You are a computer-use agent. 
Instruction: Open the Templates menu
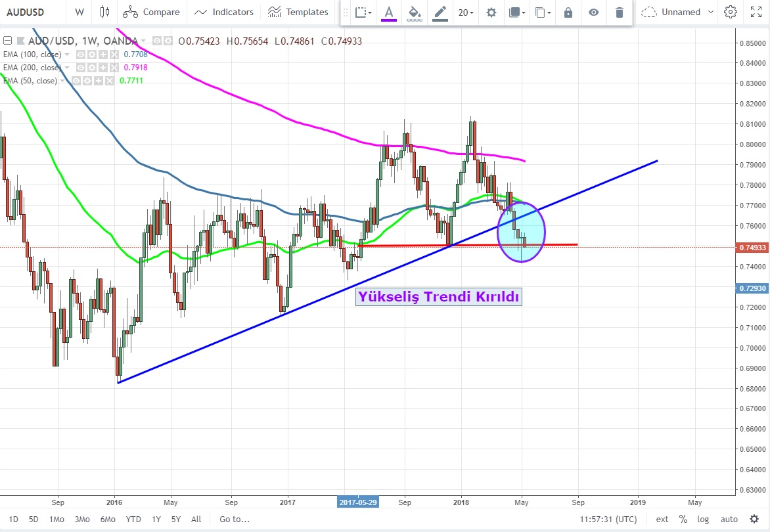[298, 12]
